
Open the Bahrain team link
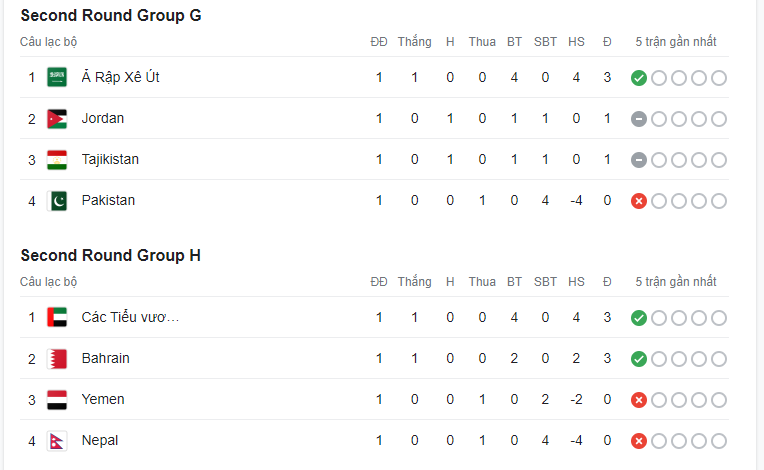105,358
